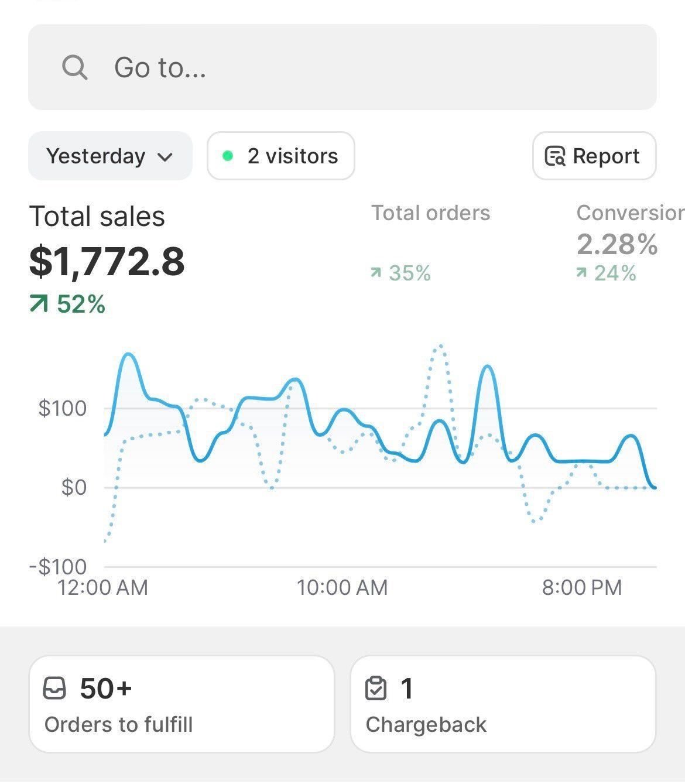The height and width of the screenshot is (784, 685).
Task: Switch chart metric to Total orders
Action: coord(430,213)
